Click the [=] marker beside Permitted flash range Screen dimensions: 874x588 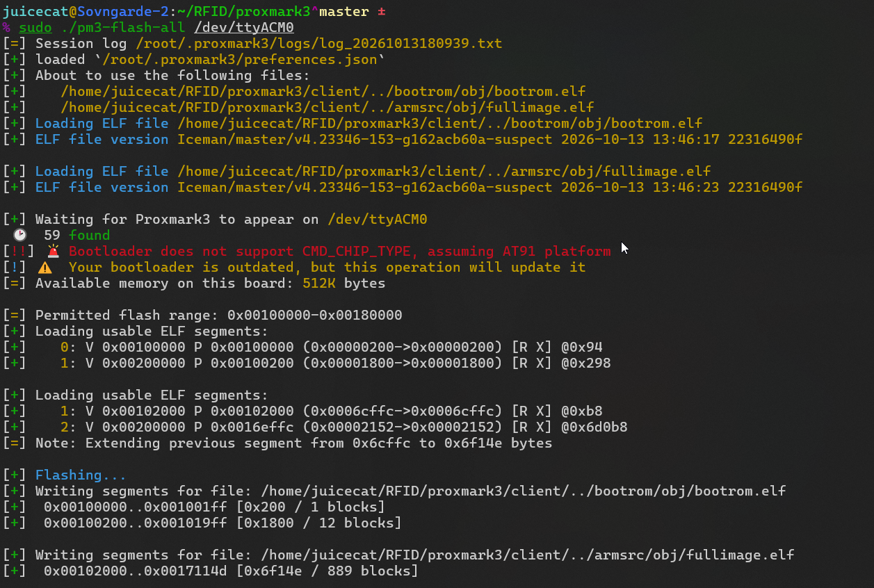point(14,315)
